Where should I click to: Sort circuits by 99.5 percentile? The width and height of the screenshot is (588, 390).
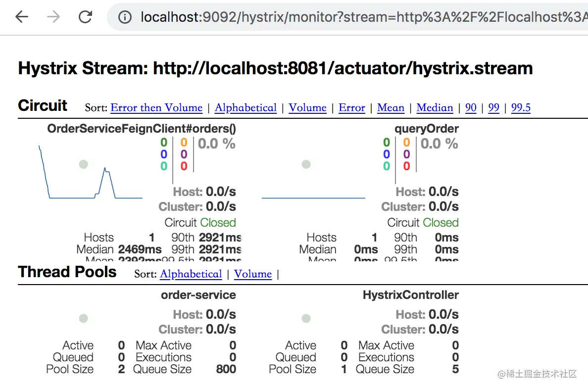coord(521,107)
